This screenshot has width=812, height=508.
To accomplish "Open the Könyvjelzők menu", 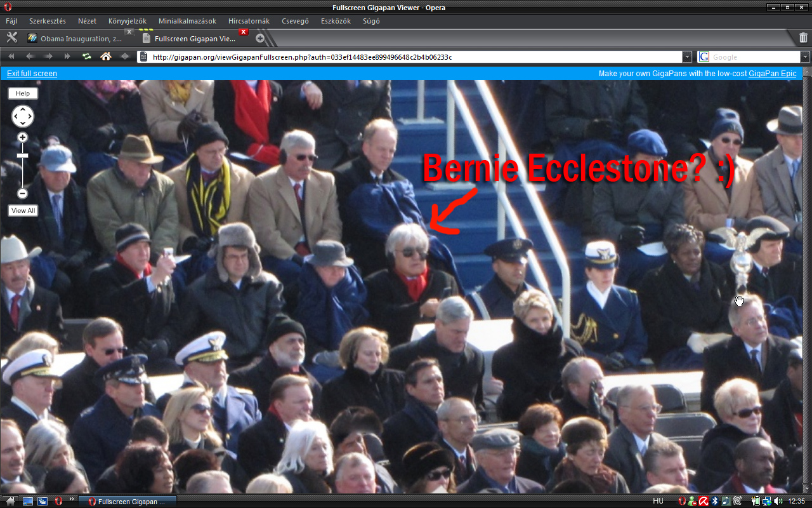I will [x=128, y=21].
